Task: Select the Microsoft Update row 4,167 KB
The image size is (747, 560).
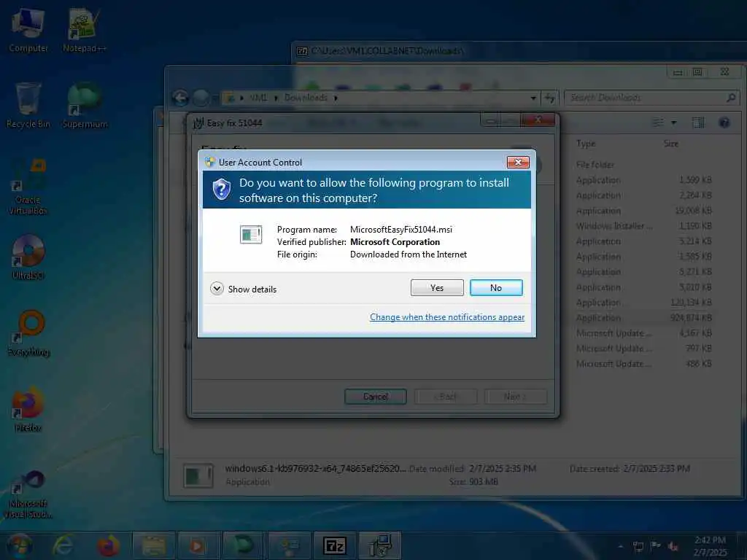Action: tap(645, 332)
